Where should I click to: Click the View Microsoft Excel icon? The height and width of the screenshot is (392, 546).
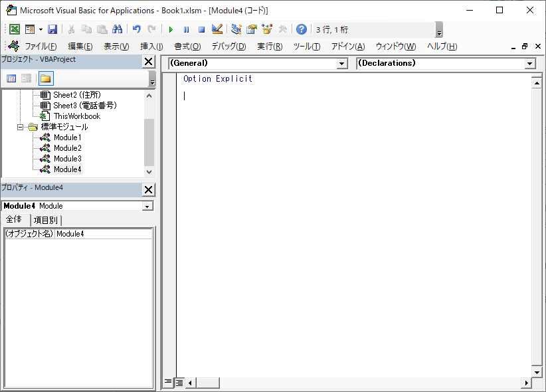coord(14,29)
